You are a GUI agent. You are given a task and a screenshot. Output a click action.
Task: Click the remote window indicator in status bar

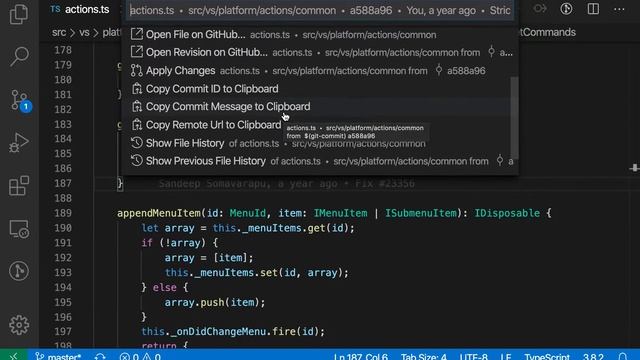click(x=13, y=356)
